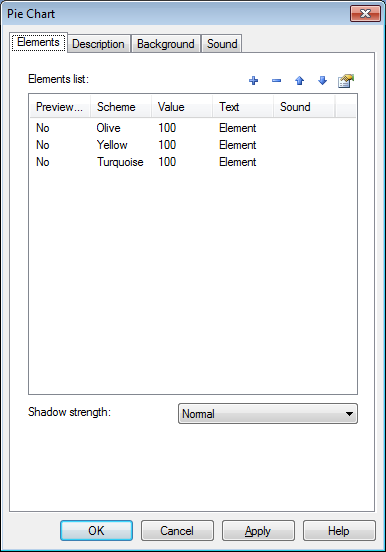Click the Help button
386x552 pixels.
(339, 531)
